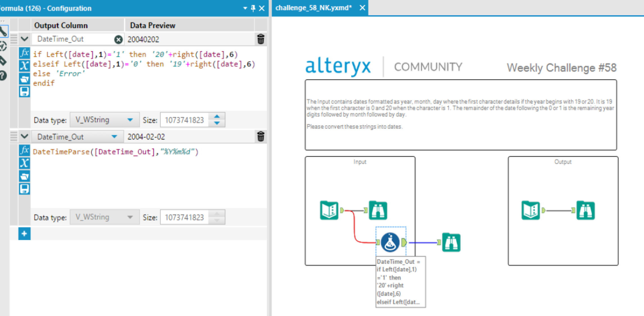Click the first expression Size input field
The width and height of the screenshot is (644, 316).
click(184, 120)
